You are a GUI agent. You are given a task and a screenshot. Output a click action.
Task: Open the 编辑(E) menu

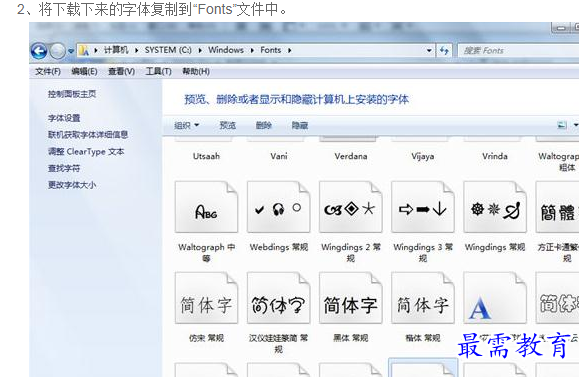(x=85, y=71)
